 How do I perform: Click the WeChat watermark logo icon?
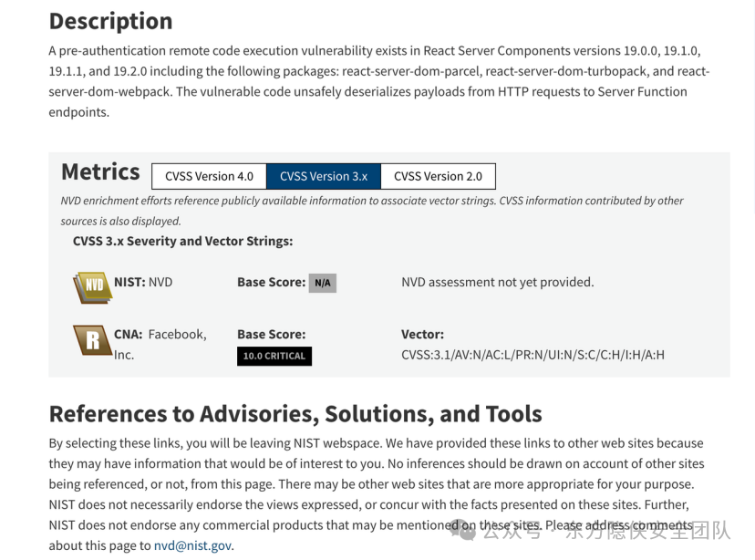point(462,530)
